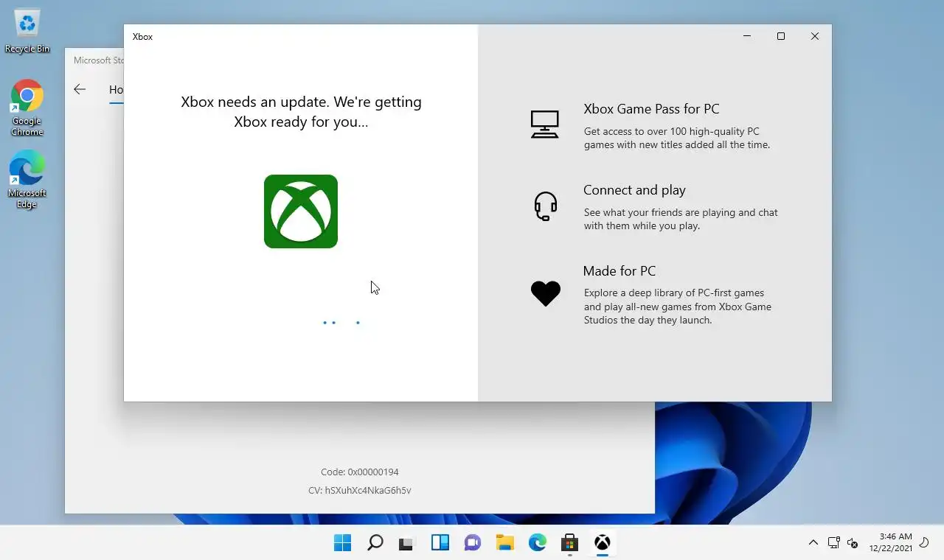Image resolution: width=944 pixels, height=560 pixels.
Task: Open taskbar Search
Action: pos(375,543)
